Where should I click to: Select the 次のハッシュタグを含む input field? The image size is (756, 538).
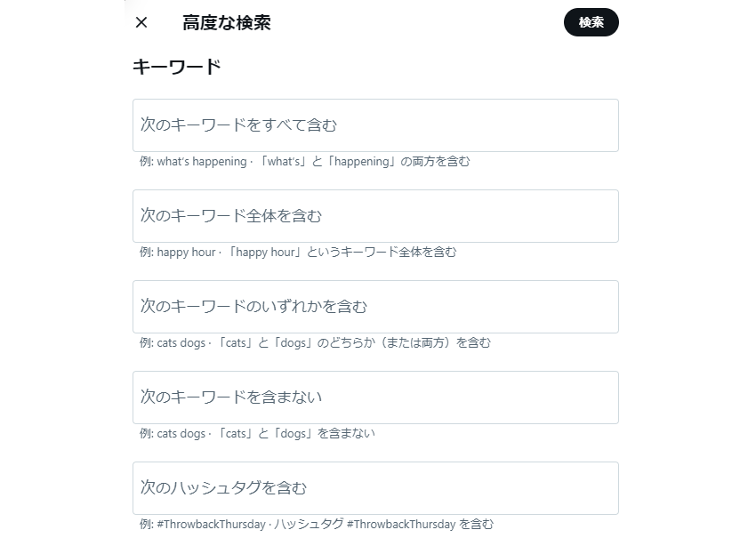pyautogui.click(x=375, y=488)
